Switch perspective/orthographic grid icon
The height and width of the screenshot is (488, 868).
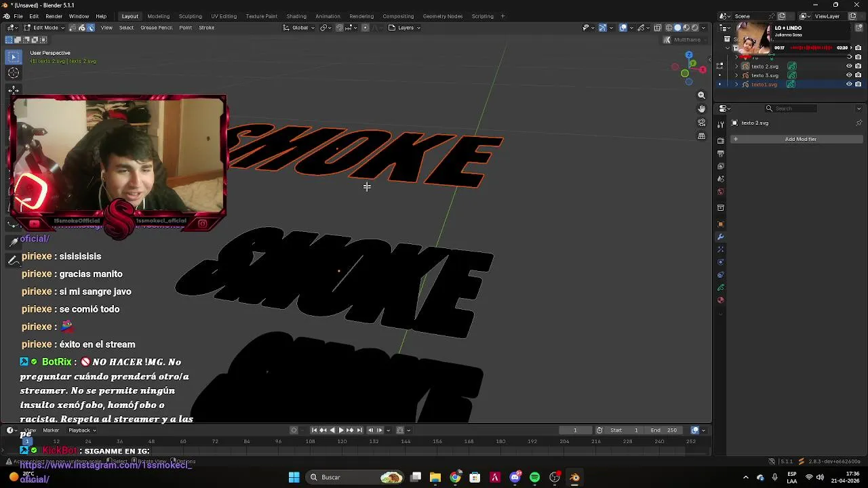(x=701, y=136)
